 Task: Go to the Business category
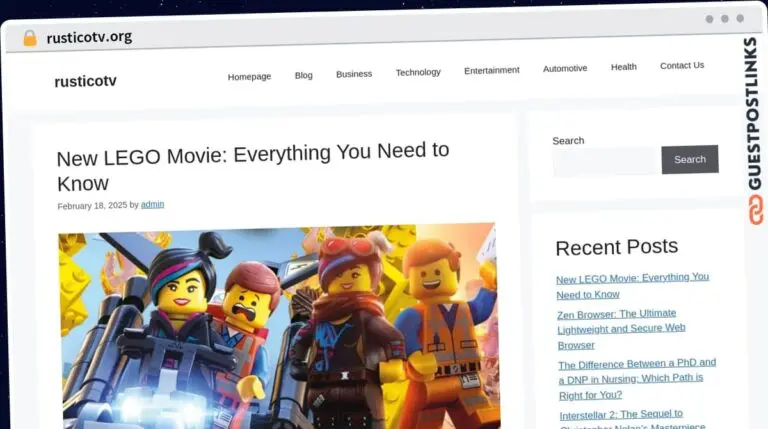coord(353,74)
